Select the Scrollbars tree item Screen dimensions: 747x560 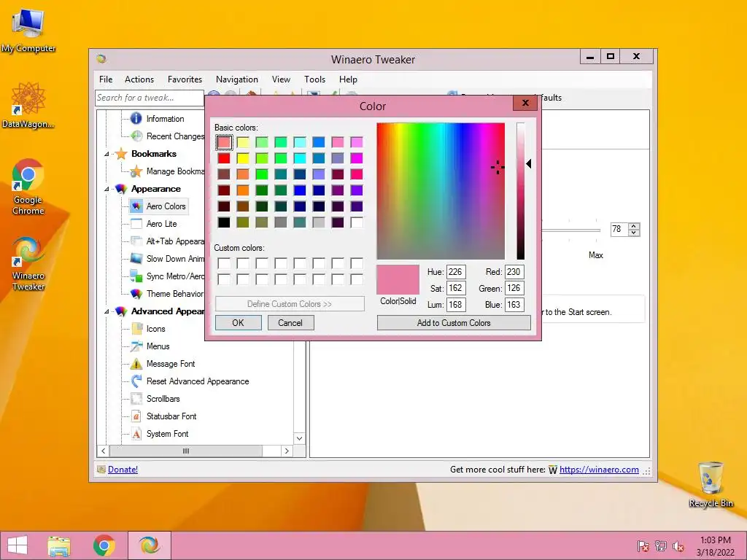coord(163,399)
